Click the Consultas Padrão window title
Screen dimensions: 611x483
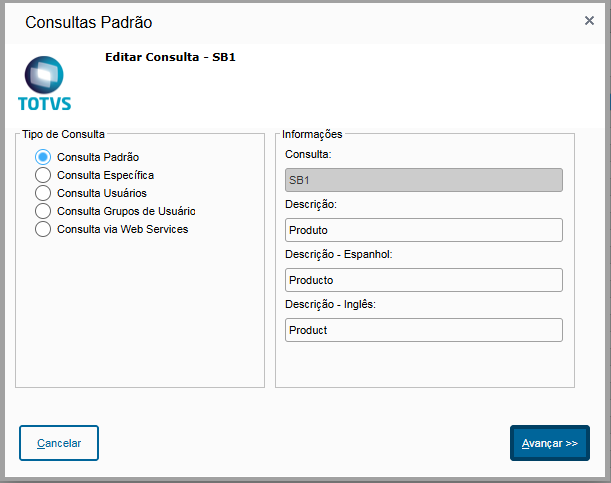[x=88, y=22]
